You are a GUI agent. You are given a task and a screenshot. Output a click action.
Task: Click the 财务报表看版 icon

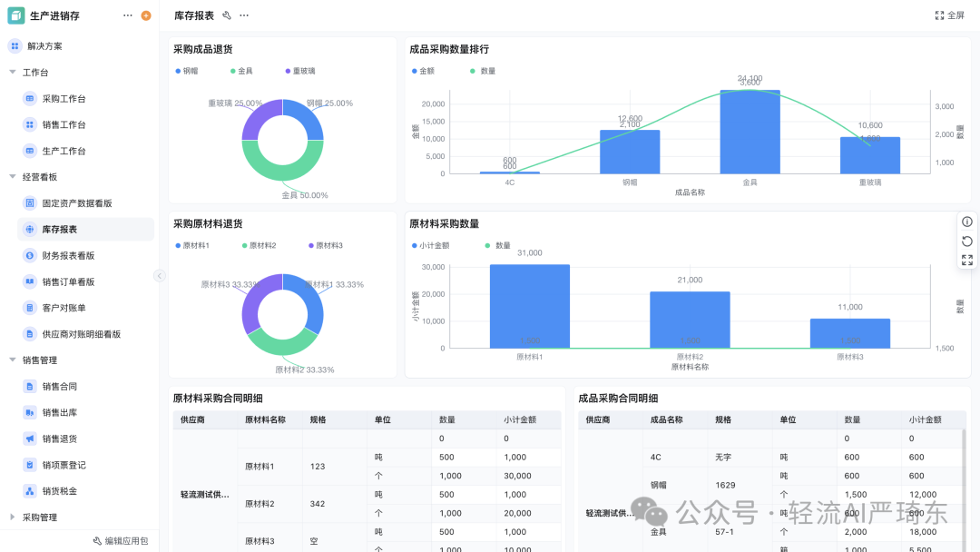click(x=30, y=256)
